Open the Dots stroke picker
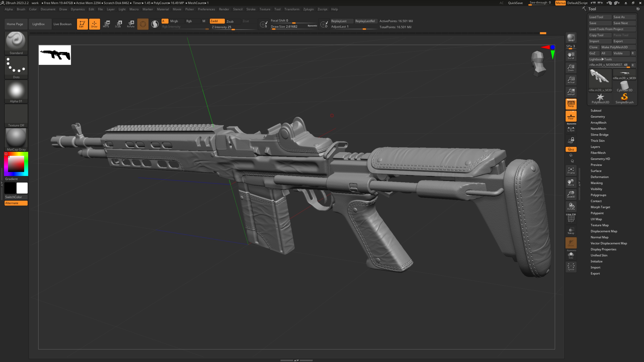Screen dimensions: 644x362 tap(16, 67)
